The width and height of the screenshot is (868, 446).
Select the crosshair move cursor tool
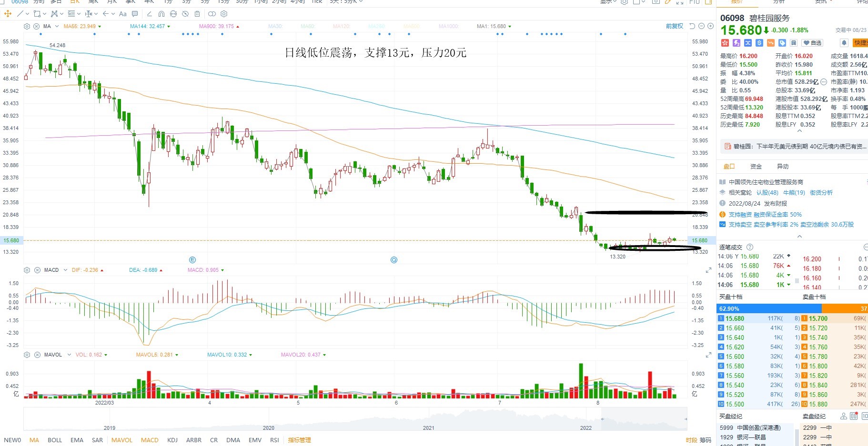coord(8,14)
